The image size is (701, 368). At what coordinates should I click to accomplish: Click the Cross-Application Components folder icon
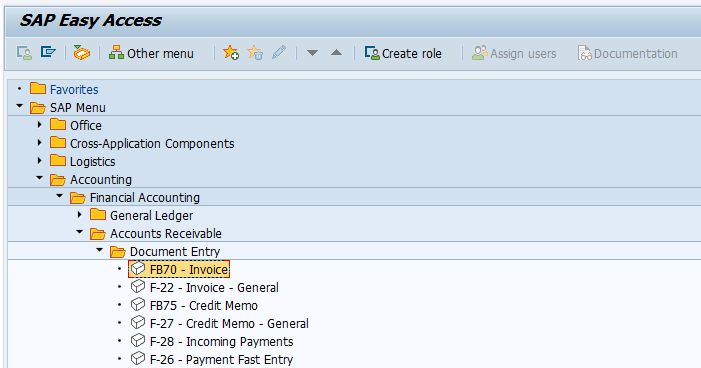pyautogui.click(x=58, y=142)
